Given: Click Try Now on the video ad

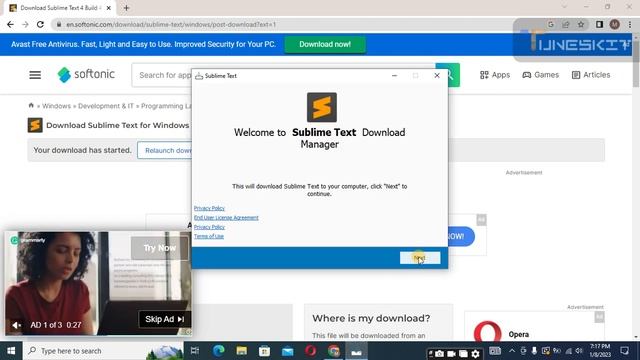Looking at the screenshot, I should click(x=160, y=248).
